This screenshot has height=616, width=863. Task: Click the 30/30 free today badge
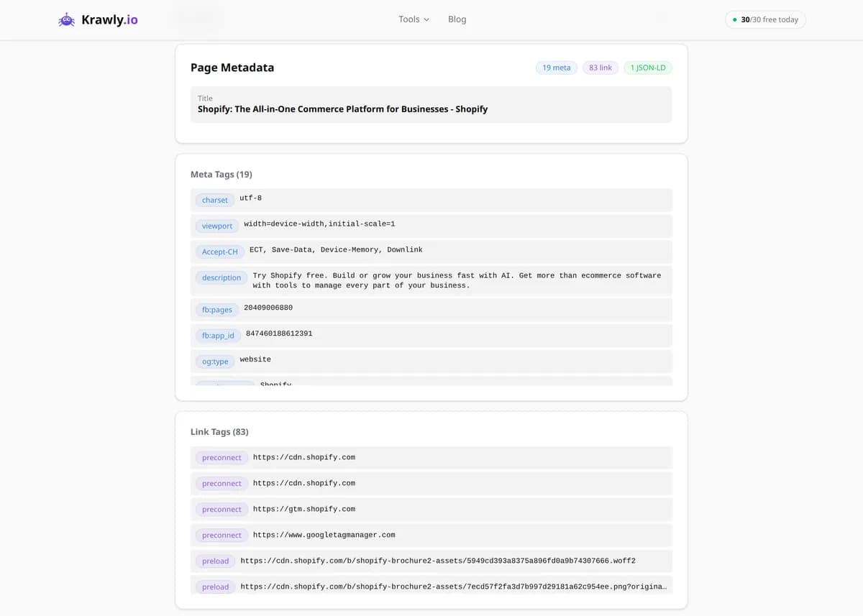point(765,19)
